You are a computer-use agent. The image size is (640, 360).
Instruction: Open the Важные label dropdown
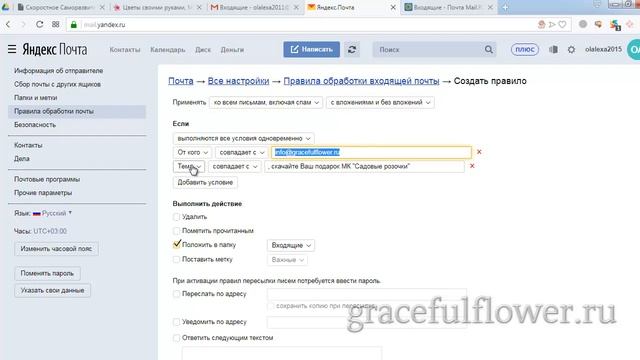(x=287, y=260)
